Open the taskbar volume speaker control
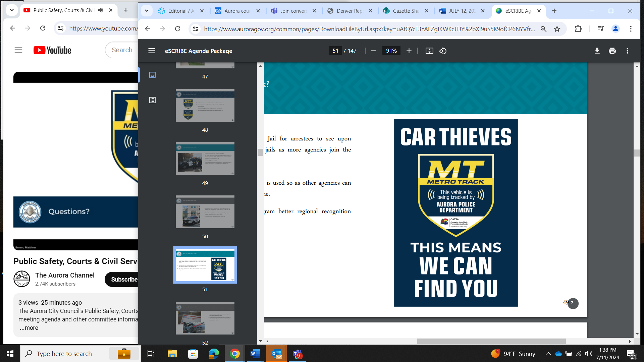The width and height of the screenshot is (644, 362). (x=588, y=354)
